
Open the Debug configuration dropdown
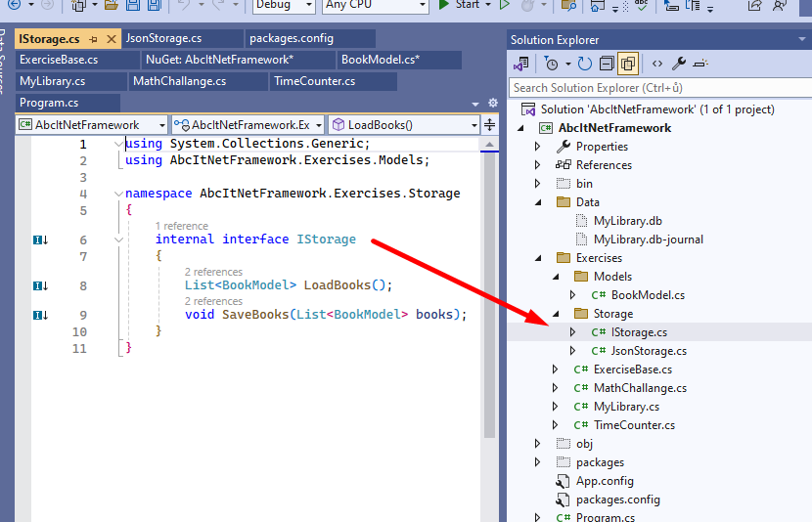[283, 5]
